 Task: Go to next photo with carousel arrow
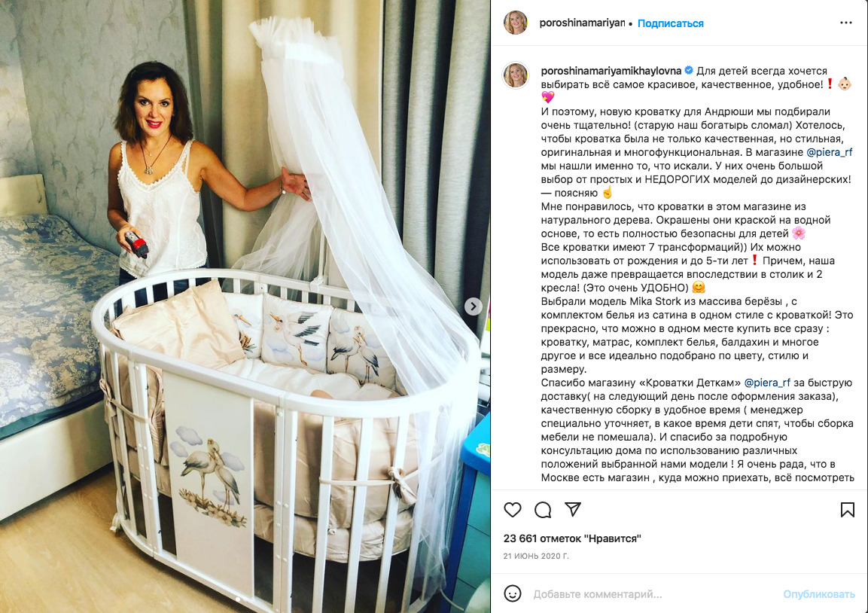(473, 306)
